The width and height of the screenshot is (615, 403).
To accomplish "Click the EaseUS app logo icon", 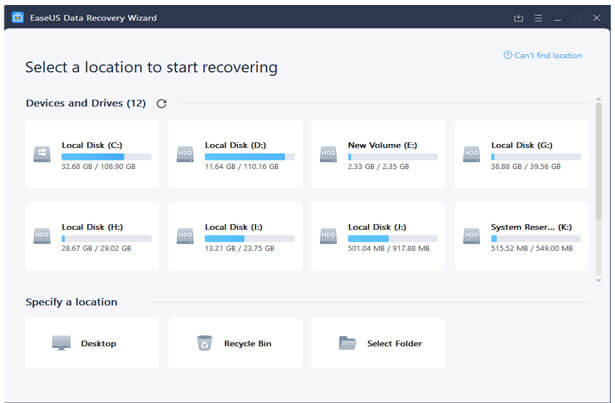I will click(18, 18).
